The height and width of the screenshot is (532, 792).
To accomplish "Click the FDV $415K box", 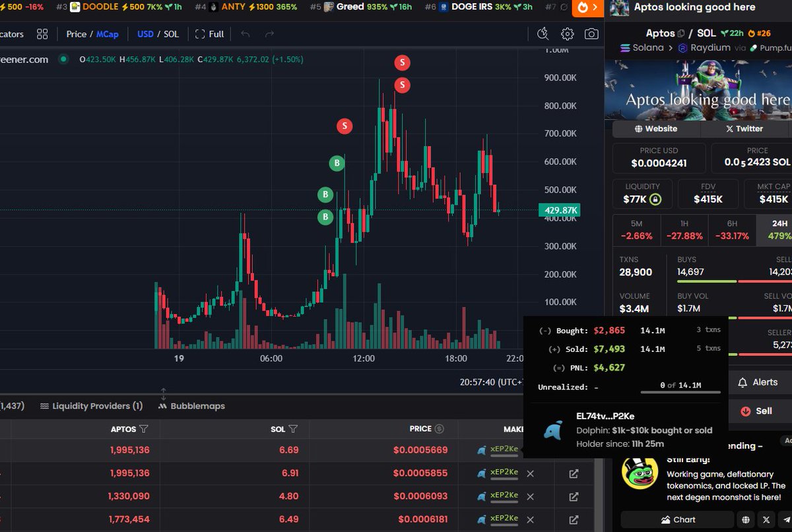I will click(708, 193).
